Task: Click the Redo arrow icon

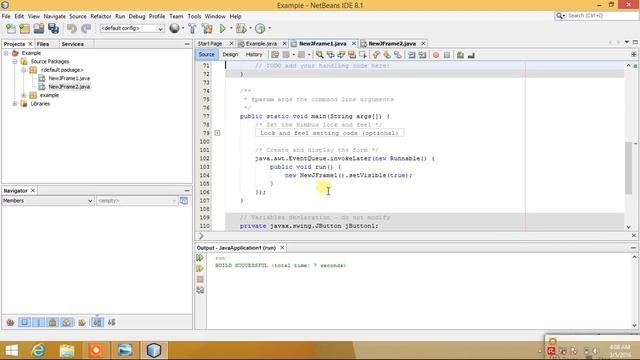Action: click(x=86, y=28)
